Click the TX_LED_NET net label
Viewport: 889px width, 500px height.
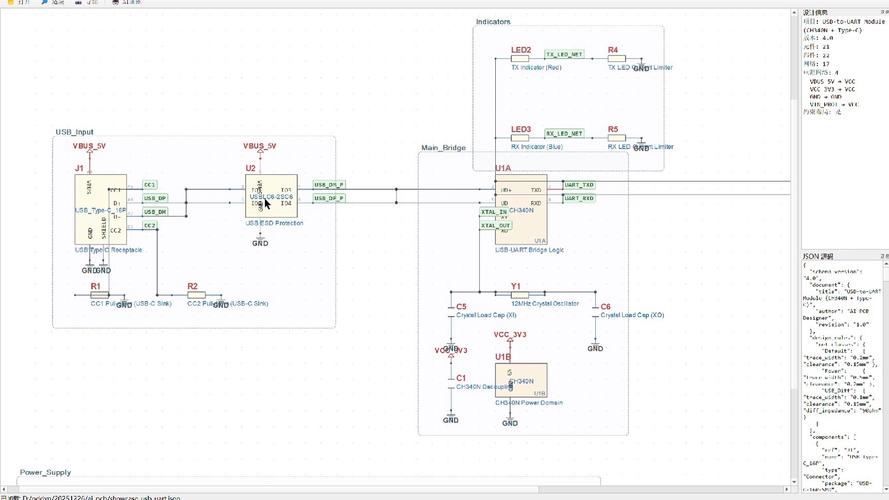pyautogui.click(x=564, y=54)
